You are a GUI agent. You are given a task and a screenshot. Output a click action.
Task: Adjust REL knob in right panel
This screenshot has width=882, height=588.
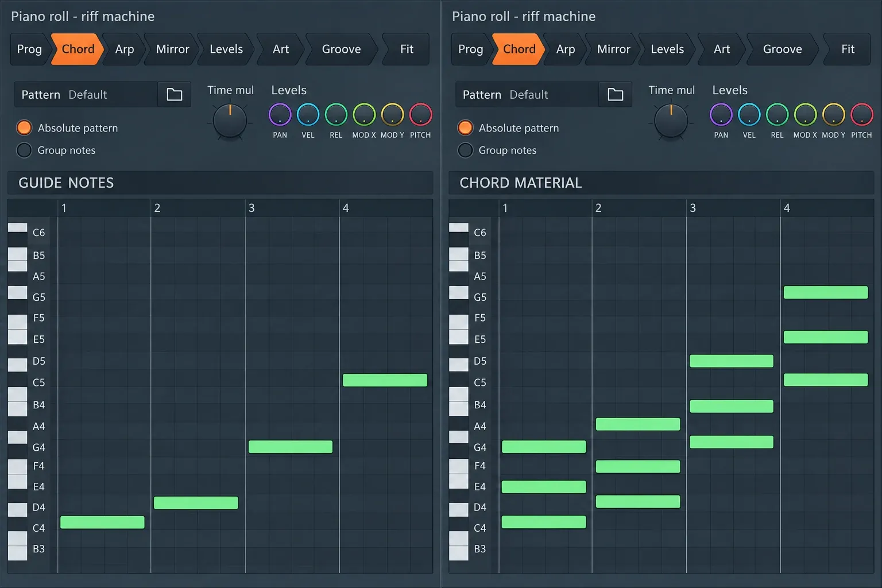[777, 115]
